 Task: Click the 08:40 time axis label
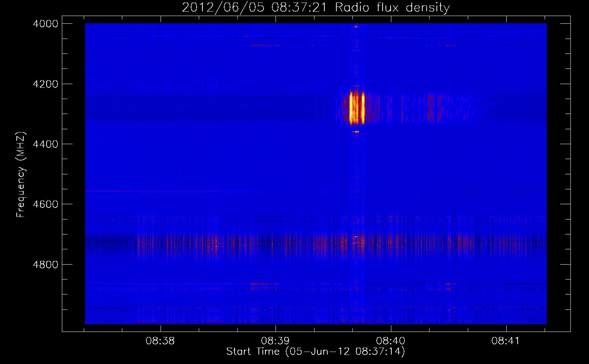pos(391,341)
